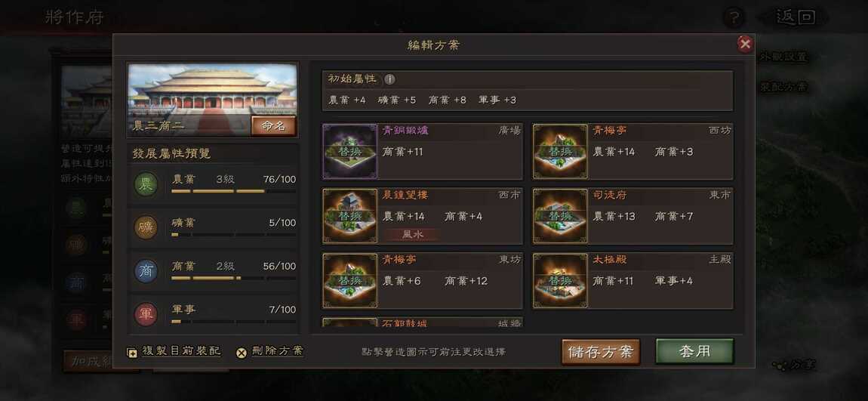Viewport: 868px width, 401px height.
Task: Click the initial attributes info icon
Action: pyautogui.click(x=389, y=79)
